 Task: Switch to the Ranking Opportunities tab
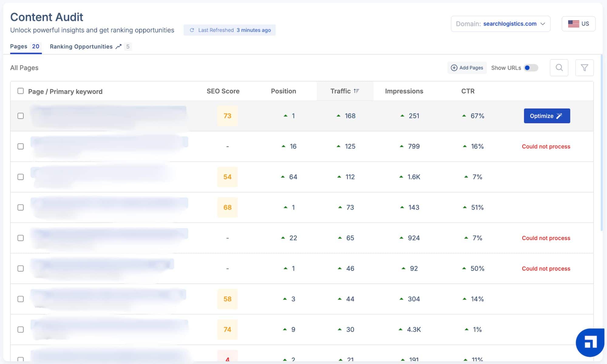[90, 46]
